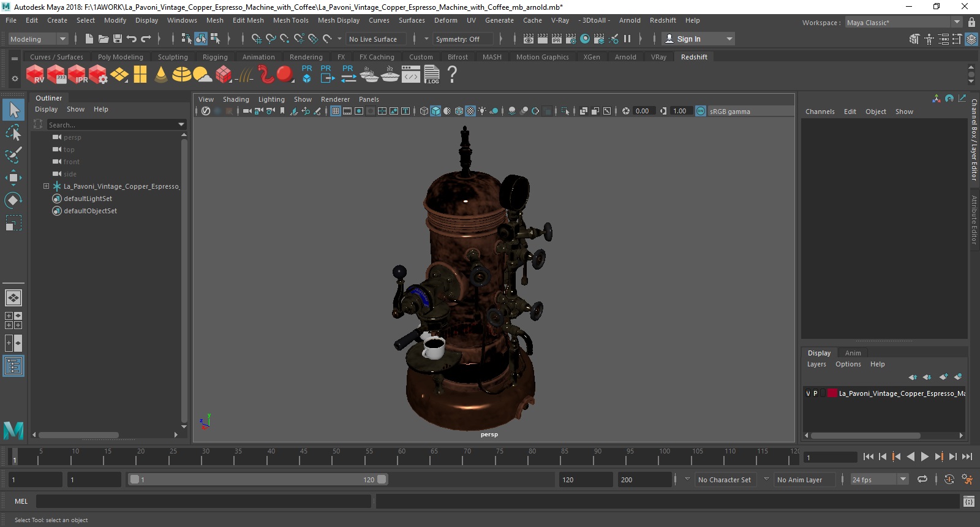The height and width of the screenshot is (527, 980).
Task: Toggle V visibility of La_Pavoni layer
Action: [808, 393]
